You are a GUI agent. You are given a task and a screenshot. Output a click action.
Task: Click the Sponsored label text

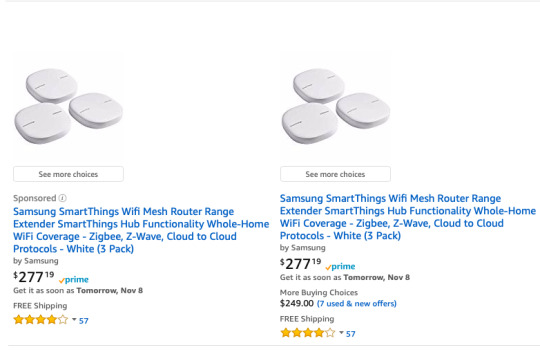[x=34, y=198]
